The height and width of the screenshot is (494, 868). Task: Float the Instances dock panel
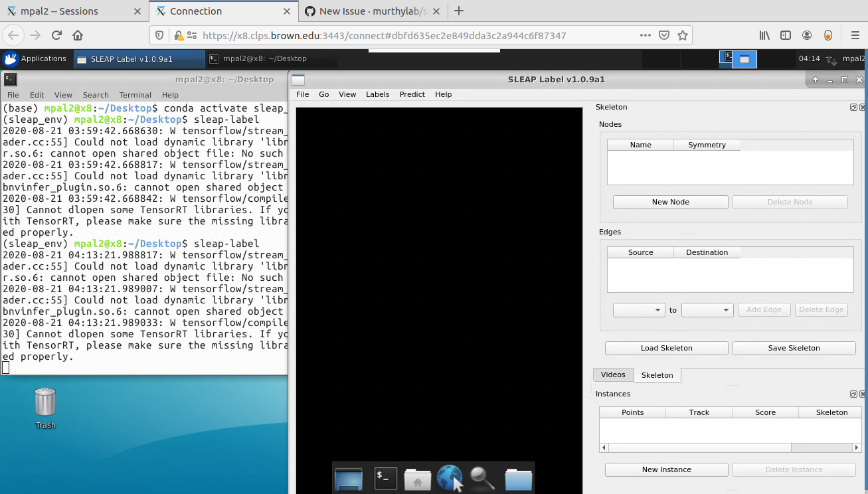pyautogui.click(x=853, y=394)
